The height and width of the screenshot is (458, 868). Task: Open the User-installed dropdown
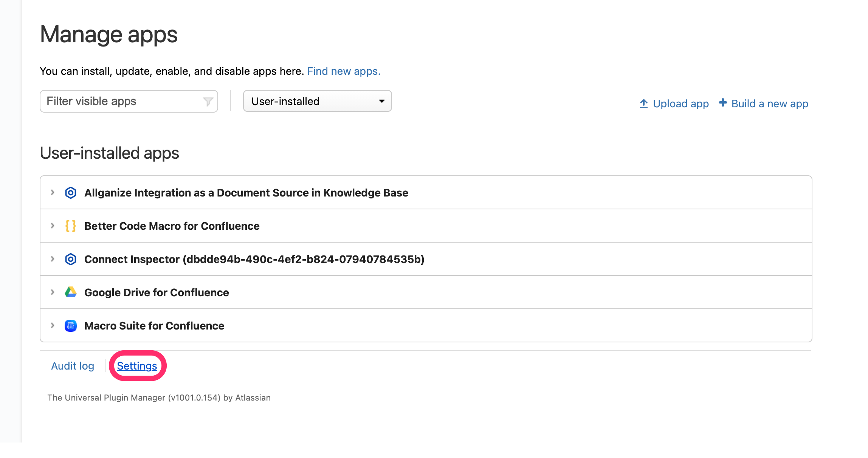317,101
